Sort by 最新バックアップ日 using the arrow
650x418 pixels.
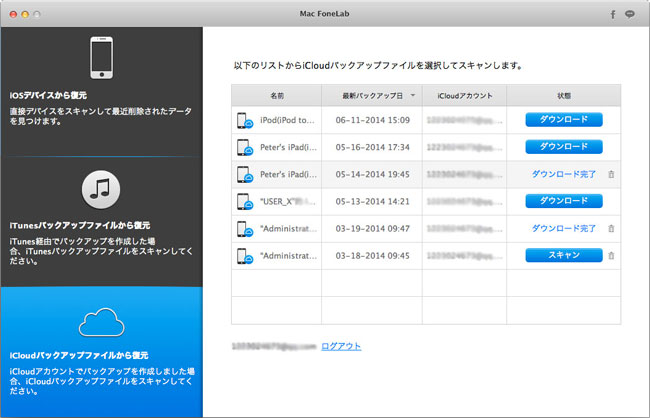click(414, 96)
